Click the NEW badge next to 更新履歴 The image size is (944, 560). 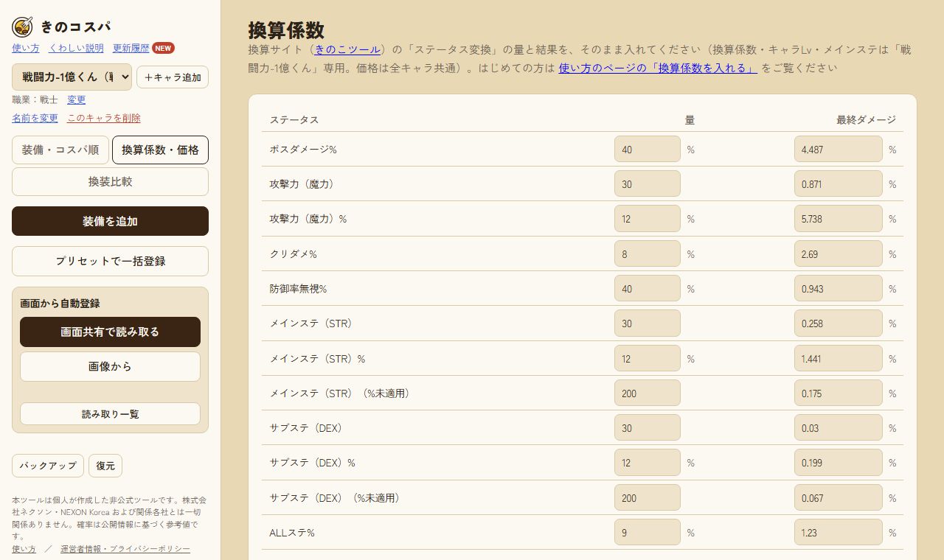coord(164,48)
